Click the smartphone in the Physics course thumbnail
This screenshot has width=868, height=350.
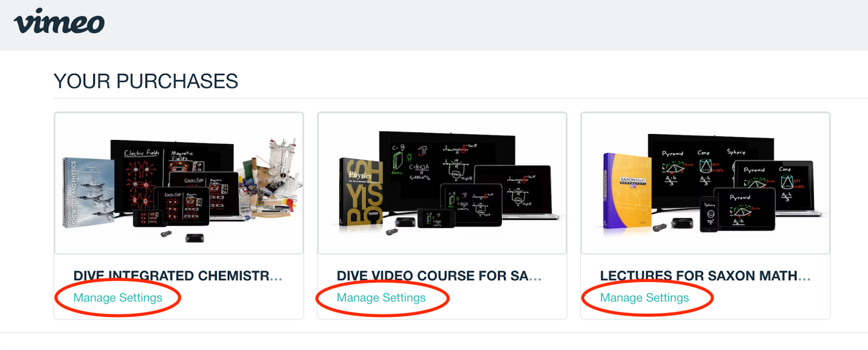[436, 219]
